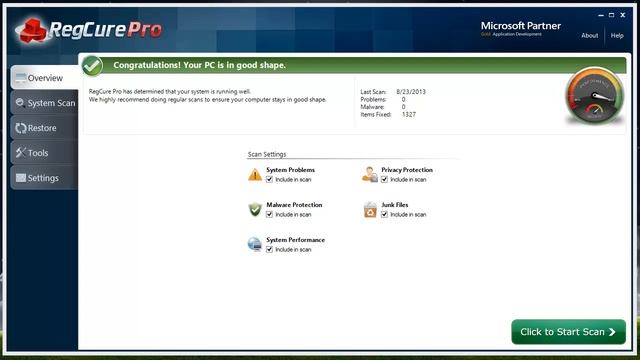This screenshot has width=640, height=360.
Task: Click the System Problems warning triangle icon
Action: pos(255,175)
